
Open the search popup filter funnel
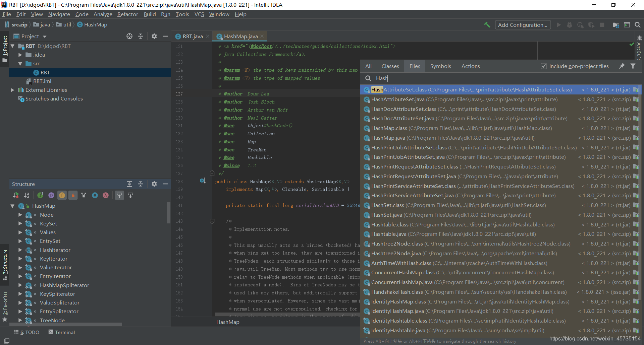point(633,66)
